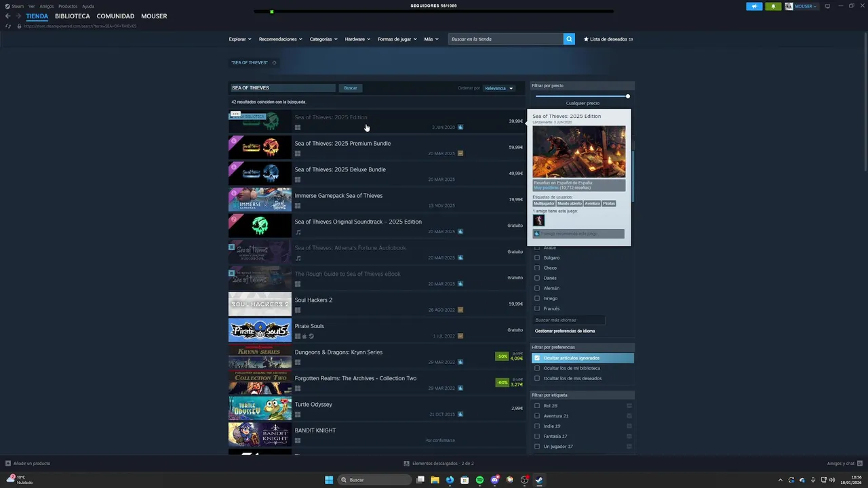Enable Ocultar los de mi biblioteca
868x488 pixels.
pos(537,368)
